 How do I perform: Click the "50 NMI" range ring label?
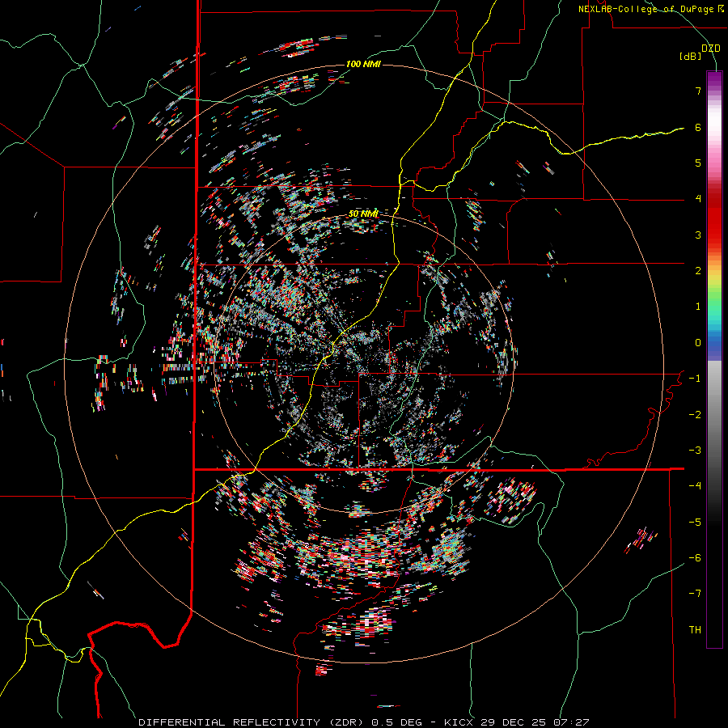click(x=363, y=214)
